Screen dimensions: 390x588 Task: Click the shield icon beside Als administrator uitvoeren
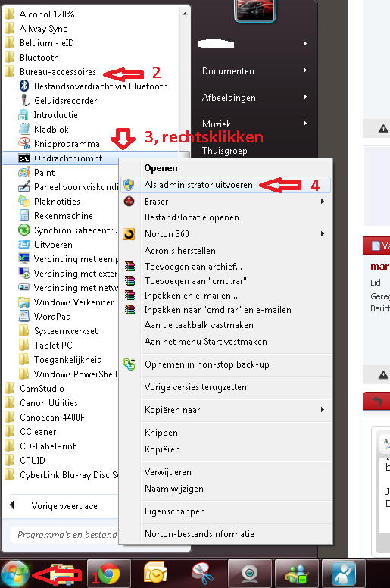coord(129,185)
